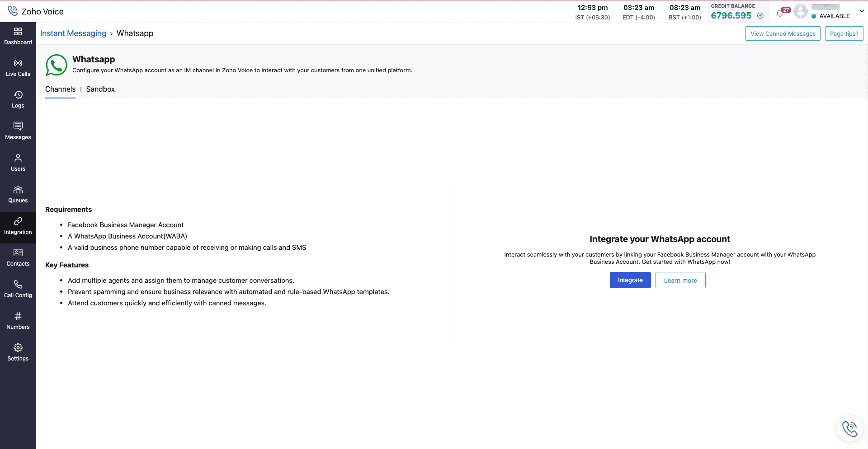The height and width of the screenshot is (449, 868).
Task: Go to Instant Messaging breadcrumb
Action: pyautogui.click(x=73, y=33)
